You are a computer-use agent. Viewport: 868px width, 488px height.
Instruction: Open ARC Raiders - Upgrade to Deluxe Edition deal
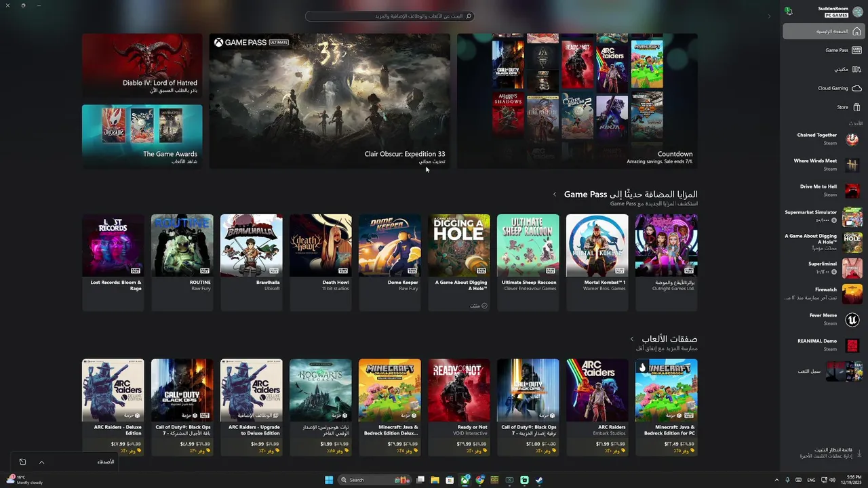tap(252, 407)
